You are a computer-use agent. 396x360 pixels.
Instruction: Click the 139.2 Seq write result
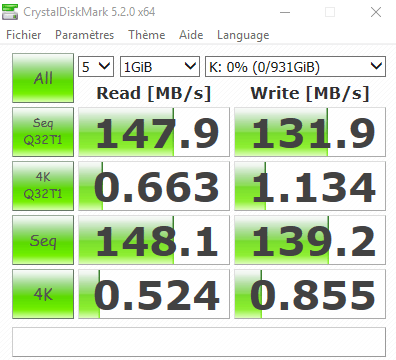(x=310, y=240)
